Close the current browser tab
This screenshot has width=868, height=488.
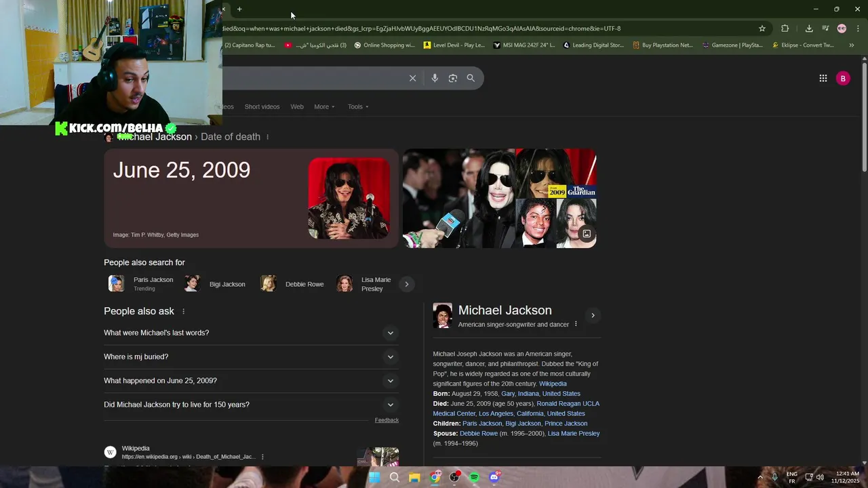224,9
